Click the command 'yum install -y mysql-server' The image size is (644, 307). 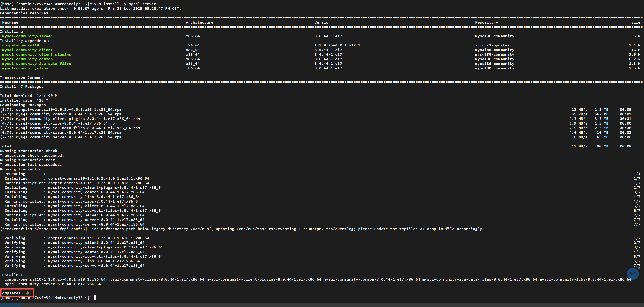tap(125, 4)
